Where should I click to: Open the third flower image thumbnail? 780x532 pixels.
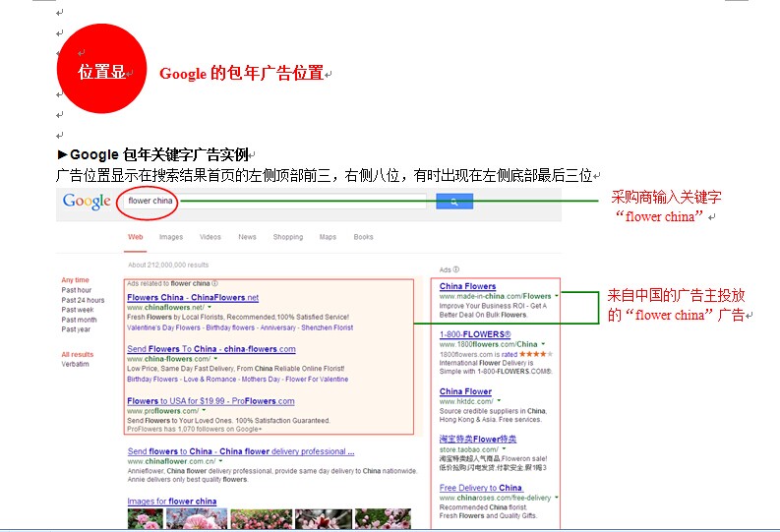point(262,518)
